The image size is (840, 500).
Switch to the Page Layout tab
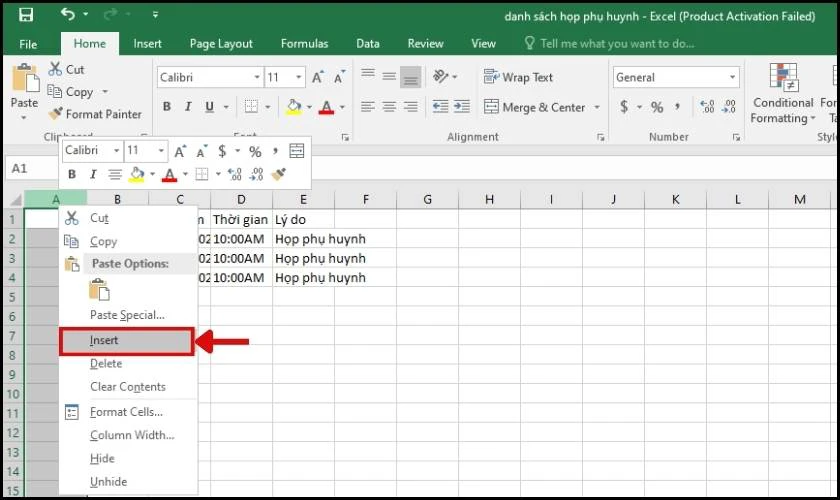click(221, 44)
